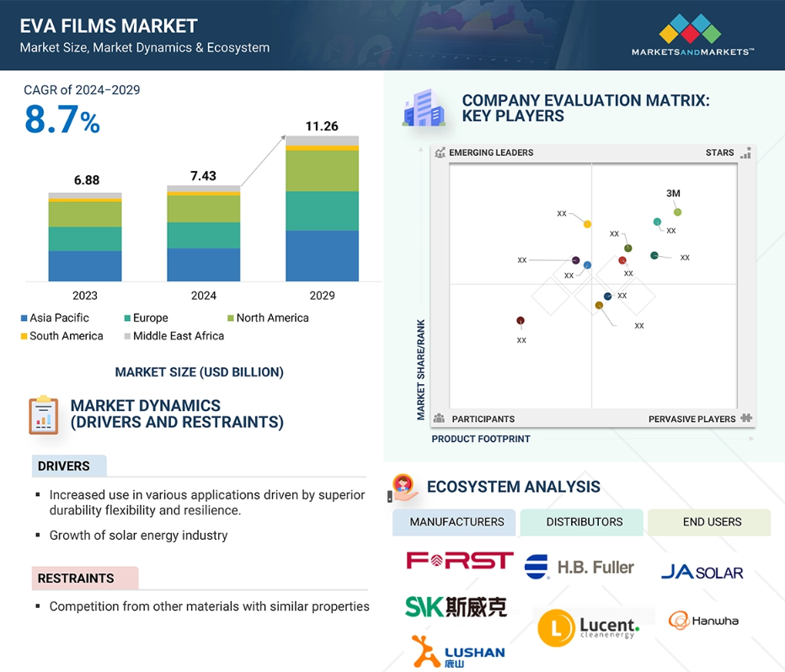Screen dimensions: 785x672
Task: Click the "6.88" bar value
Action: 87,180
